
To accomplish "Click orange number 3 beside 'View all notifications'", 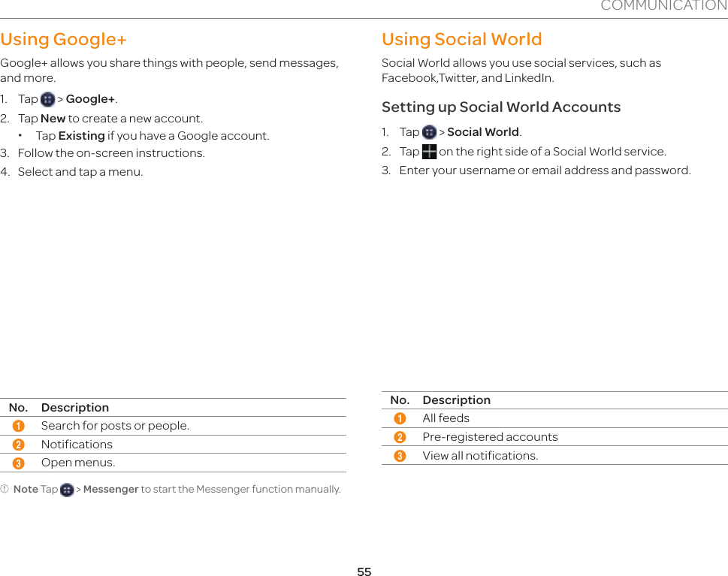I will [400, 456].
